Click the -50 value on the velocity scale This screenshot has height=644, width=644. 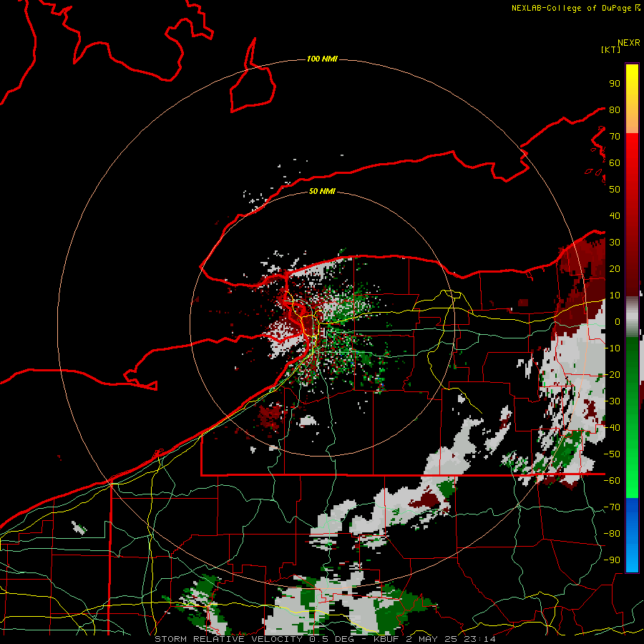point(612,454)
